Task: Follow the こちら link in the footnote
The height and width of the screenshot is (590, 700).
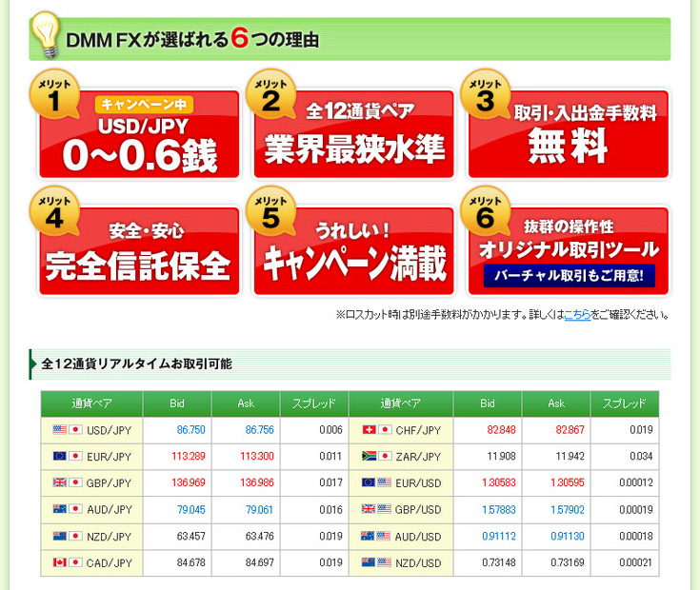Action: click(576, 315)
